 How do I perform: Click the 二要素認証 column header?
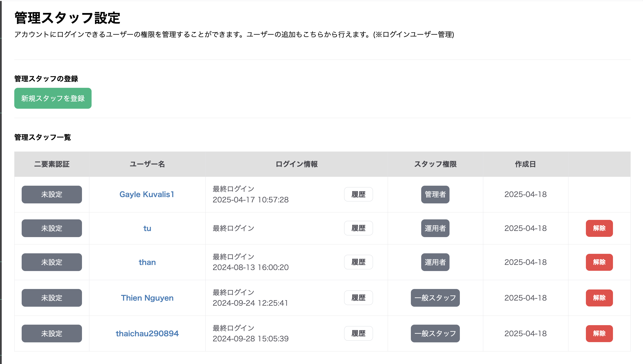pos(52,164)
